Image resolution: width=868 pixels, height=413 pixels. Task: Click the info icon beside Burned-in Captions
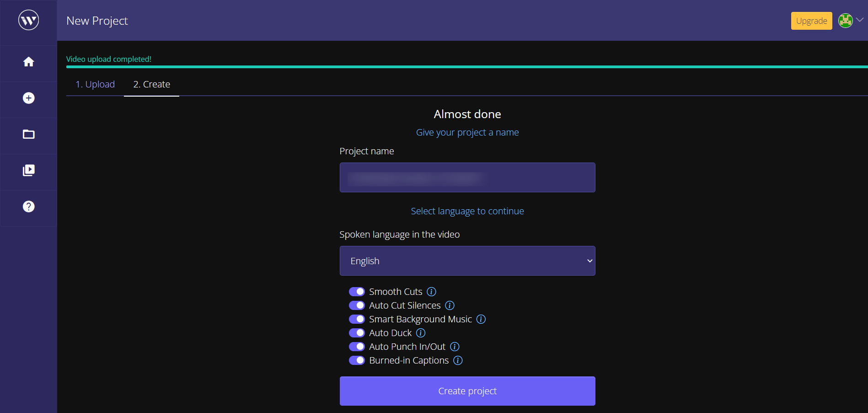[x=457, y=360]
